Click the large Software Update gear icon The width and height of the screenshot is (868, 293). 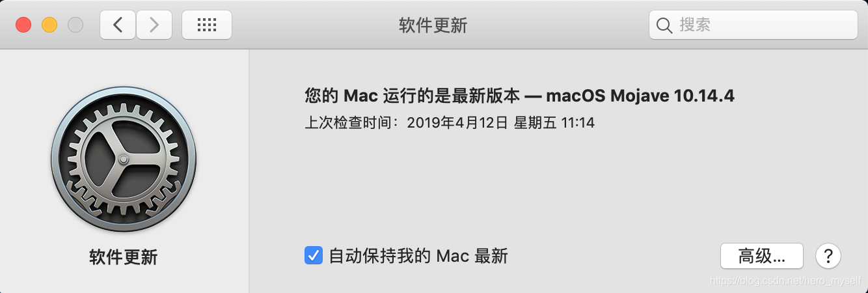click(124, 160)
